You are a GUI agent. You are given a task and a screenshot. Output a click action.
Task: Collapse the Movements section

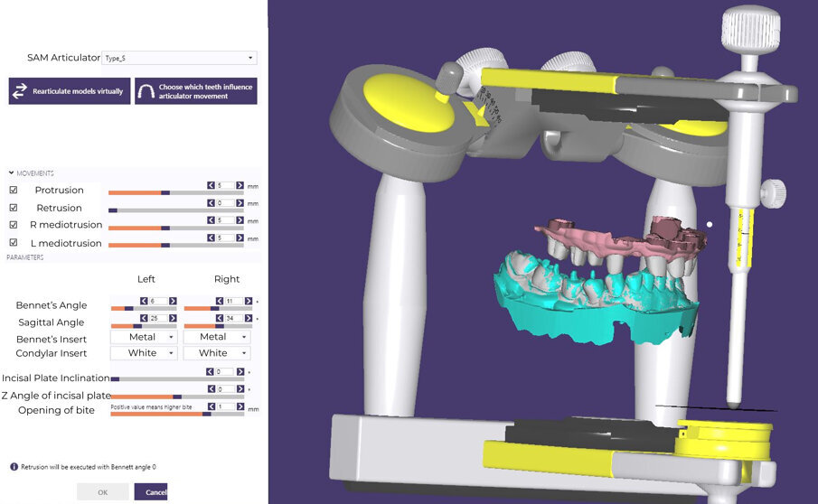pyautogui.click(x=11, y=173)
